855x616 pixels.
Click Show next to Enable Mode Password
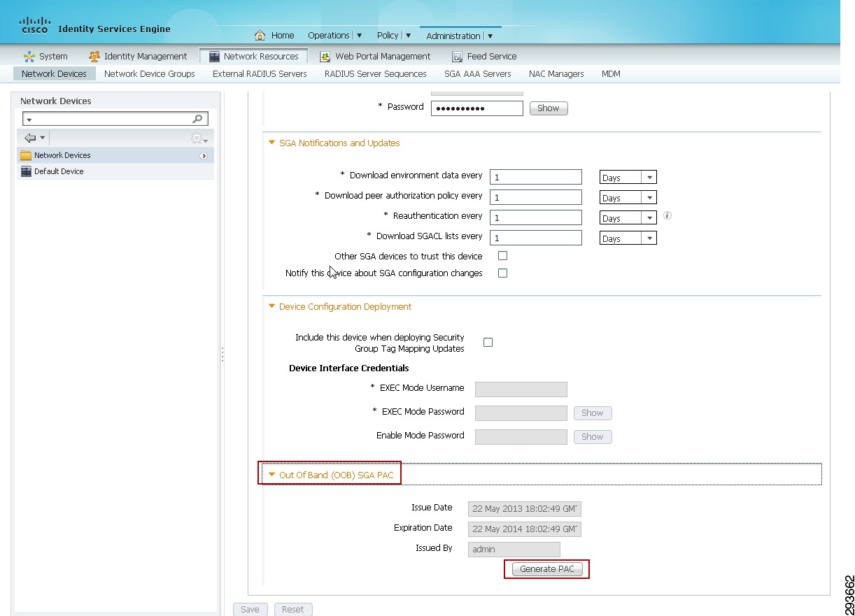(x=593, y=437)
